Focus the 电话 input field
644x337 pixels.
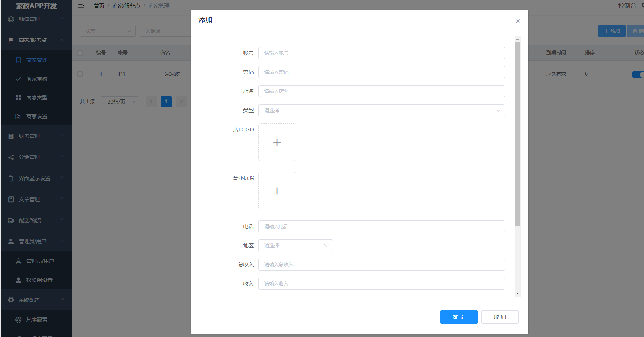pyautogui.click(x=382, y=226)
